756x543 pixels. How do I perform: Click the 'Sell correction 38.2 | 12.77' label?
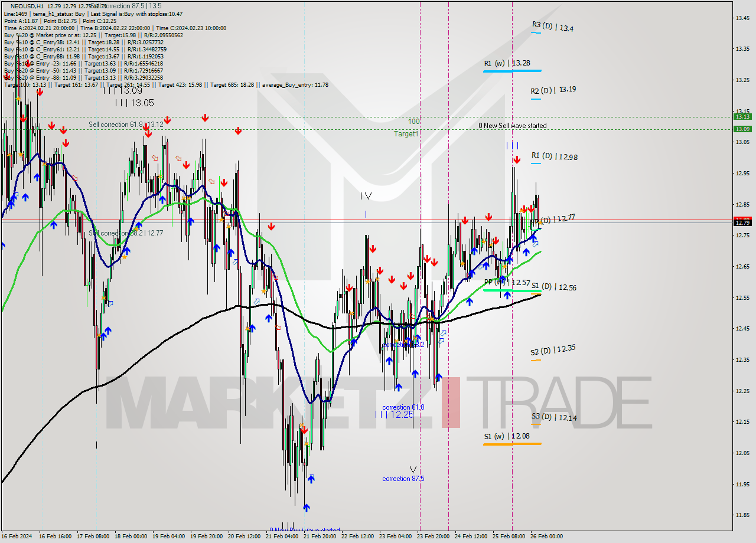pyautogui.click(x=126, y=233)
